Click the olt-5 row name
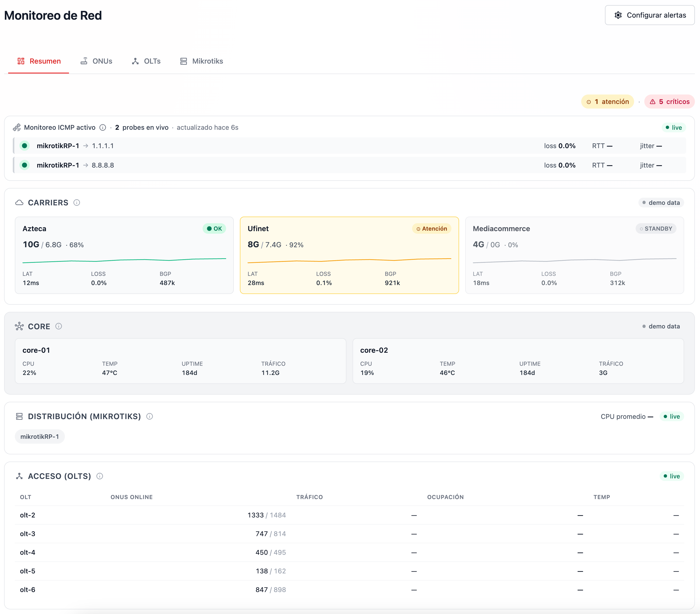Screen dimensions: 700x614 point(27,571)
